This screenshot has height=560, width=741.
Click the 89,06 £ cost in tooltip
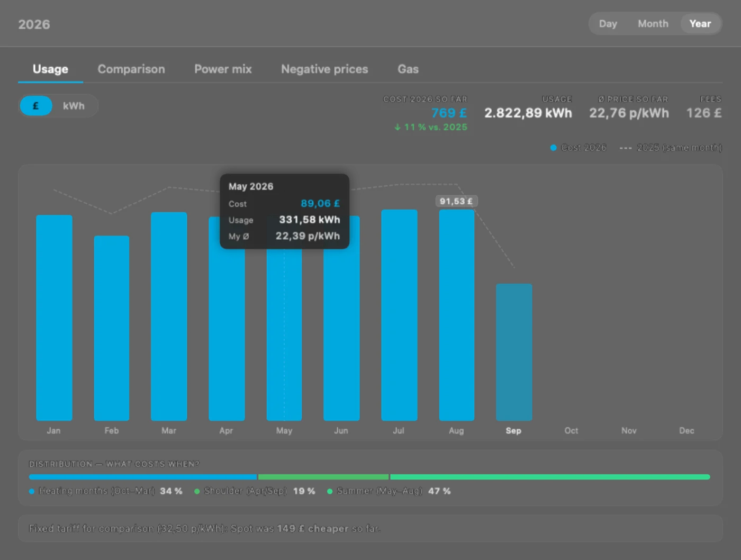pyautogui.click(x=320, y=203)
